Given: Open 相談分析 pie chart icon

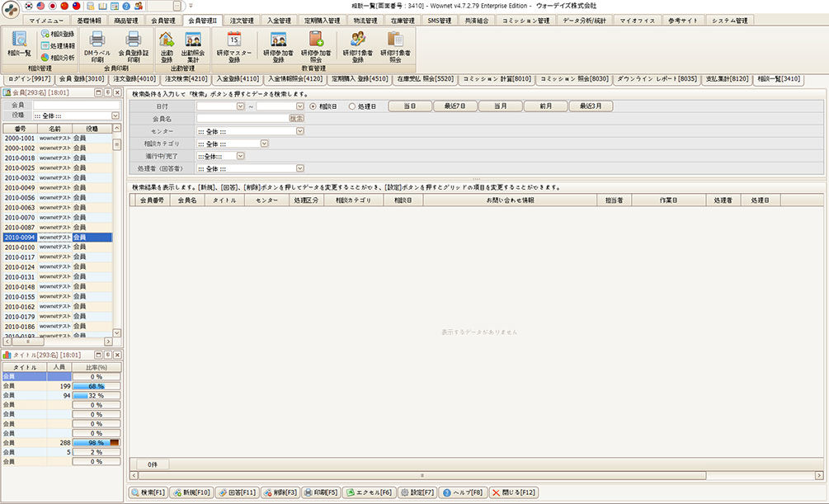Looking at the screenshot, I should tap(59, 57).
